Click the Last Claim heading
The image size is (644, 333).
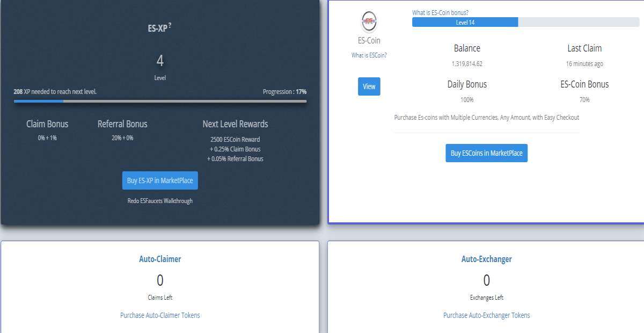tap(584, 48)
